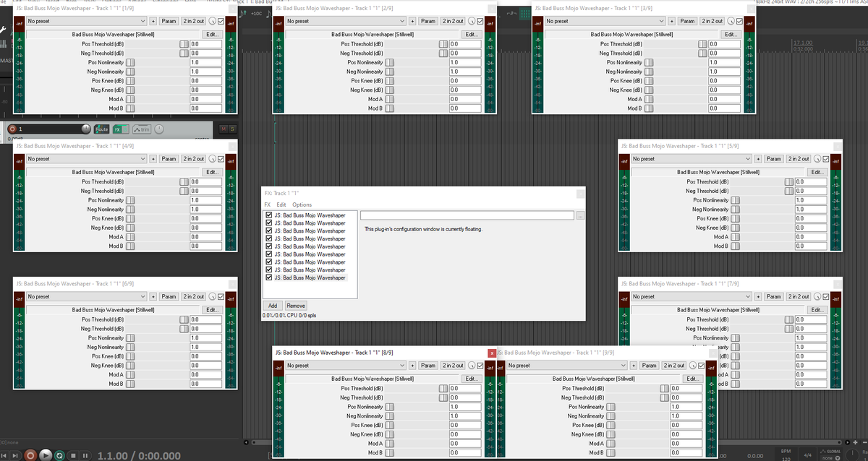
Task: Click the Pos Knee value field in Waveshaper [3/9]
Action: pyautogui.click(x=726, y=81)
